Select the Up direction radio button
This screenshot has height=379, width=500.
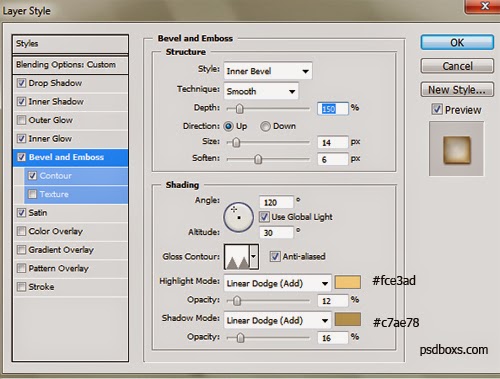click(x=229, y=126)
